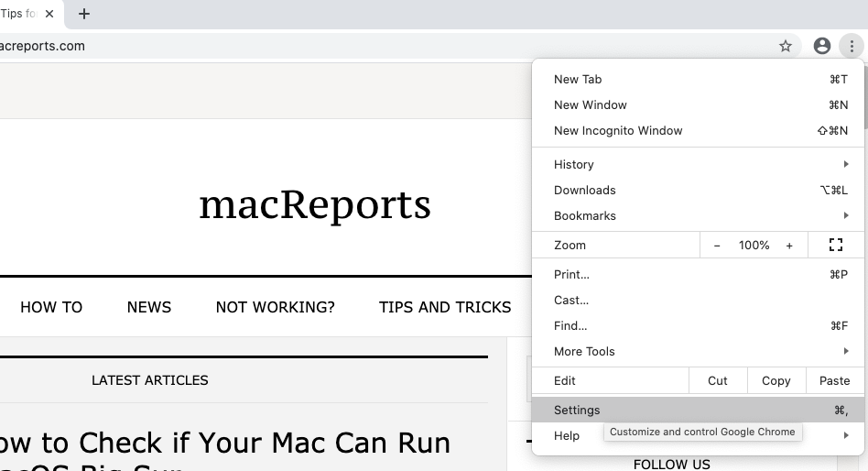Select New Tab from the menu

point(698,79)
